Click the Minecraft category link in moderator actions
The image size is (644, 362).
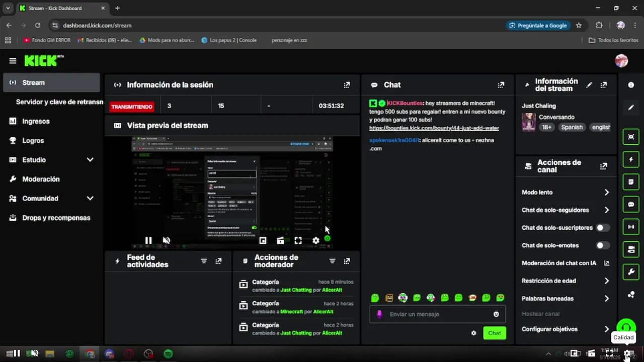pyautogui.click(x=292, y=312)
